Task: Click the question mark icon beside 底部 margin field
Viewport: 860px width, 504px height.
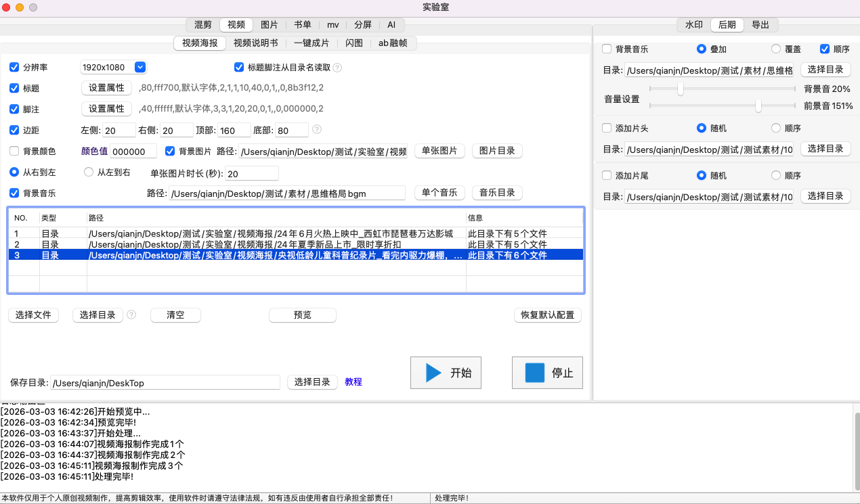Action: (316, 129)
